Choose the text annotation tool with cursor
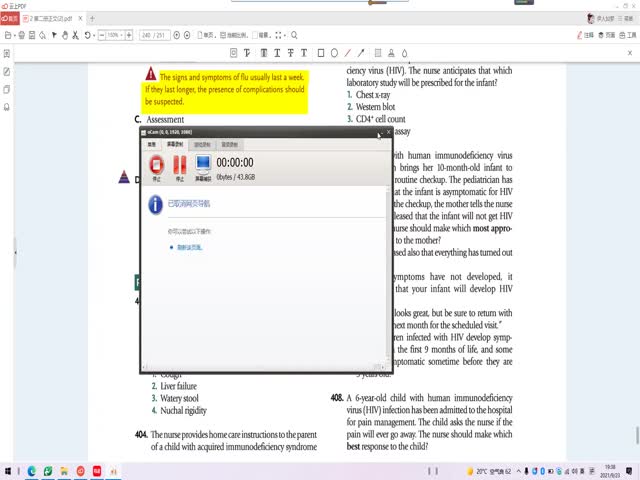Screen dimensions: 640x480 (x=247, y=53)
